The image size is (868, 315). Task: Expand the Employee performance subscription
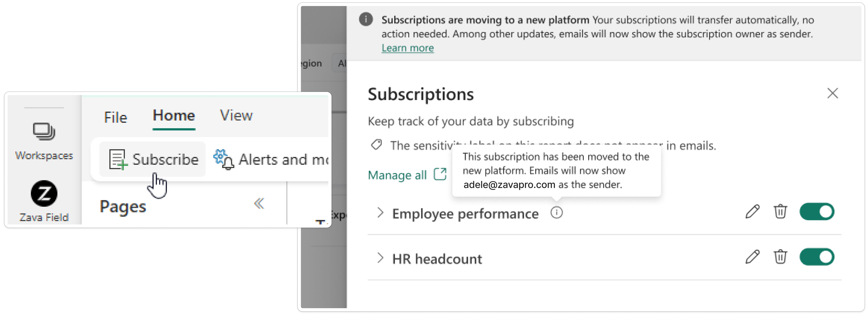pos(380,213)
